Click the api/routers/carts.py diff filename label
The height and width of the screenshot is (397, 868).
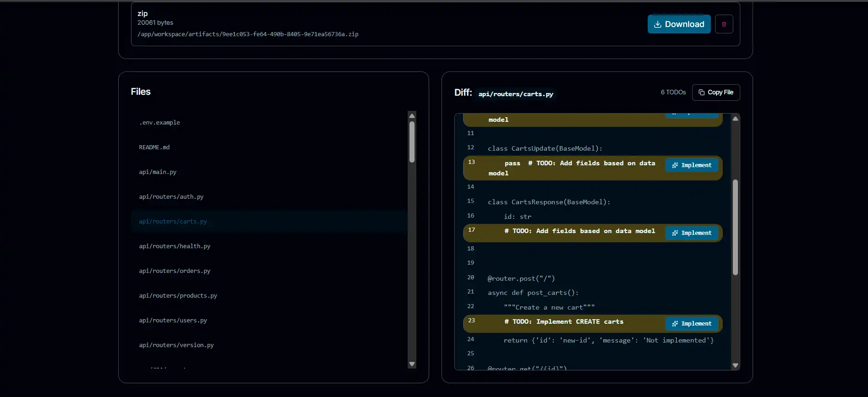516,94
